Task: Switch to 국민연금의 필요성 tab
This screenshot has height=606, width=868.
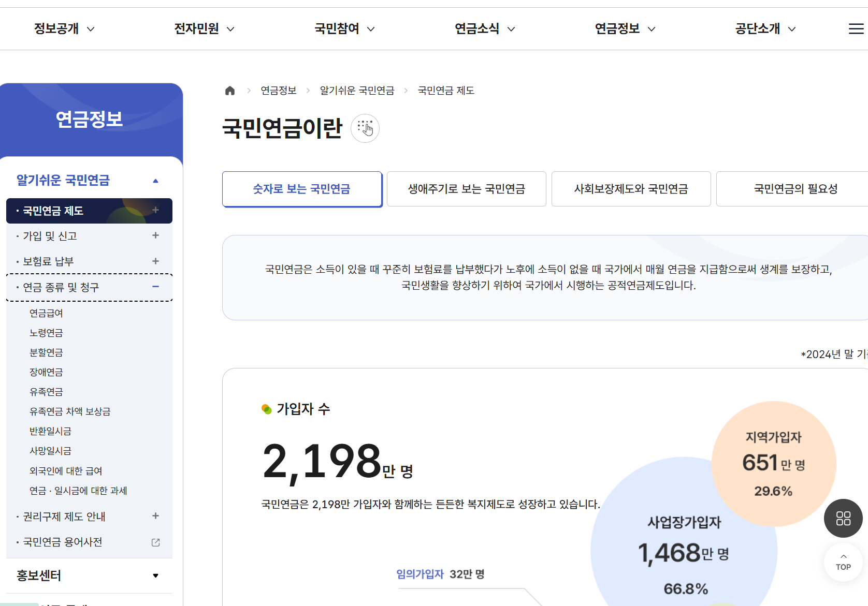Action: coord(792,189)
